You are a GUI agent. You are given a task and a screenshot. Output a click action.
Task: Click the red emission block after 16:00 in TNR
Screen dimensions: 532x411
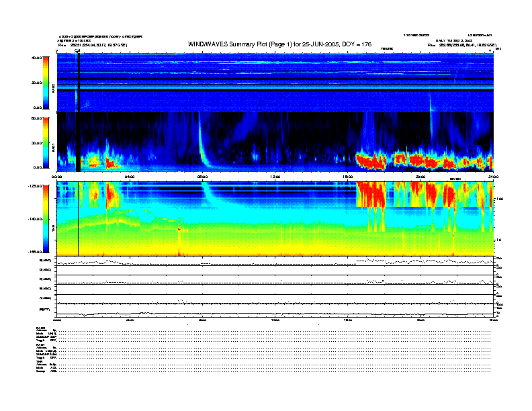point(371,194)
